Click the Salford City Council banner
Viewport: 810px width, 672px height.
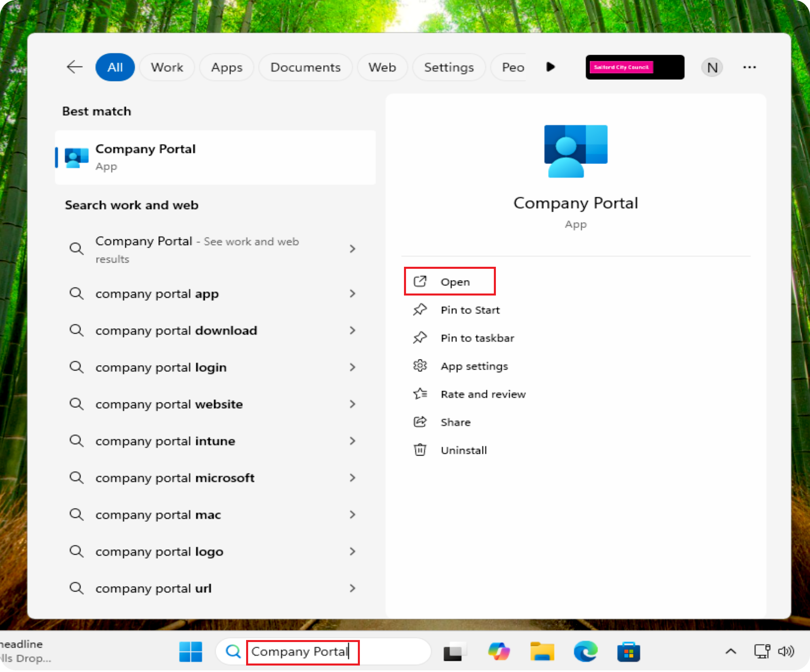click(635, 67)
